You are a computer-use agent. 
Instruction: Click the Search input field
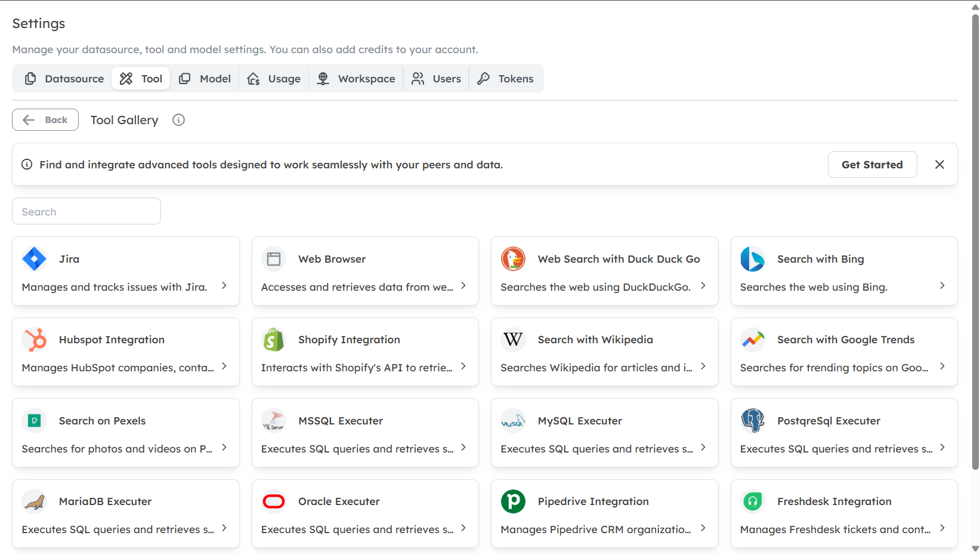86,211
